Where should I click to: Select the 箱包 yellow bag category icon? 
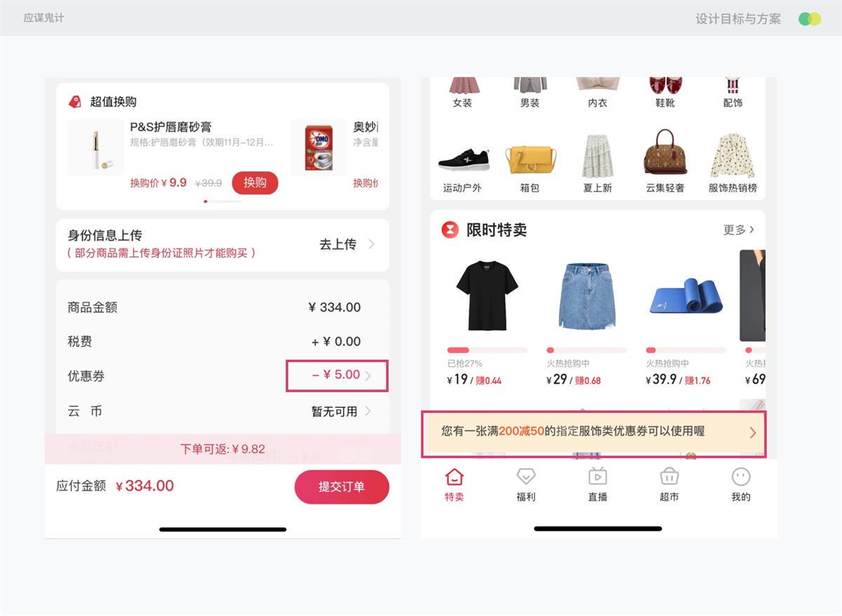530,159
